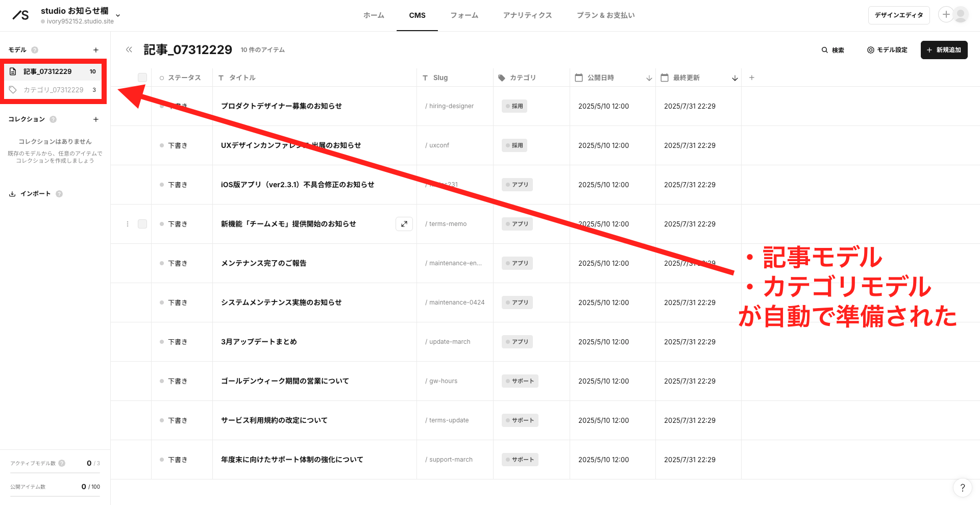Collapse the sidebar with the double chevron
The height and width of the screenshot is (505, 980).
tap(129, 49)
